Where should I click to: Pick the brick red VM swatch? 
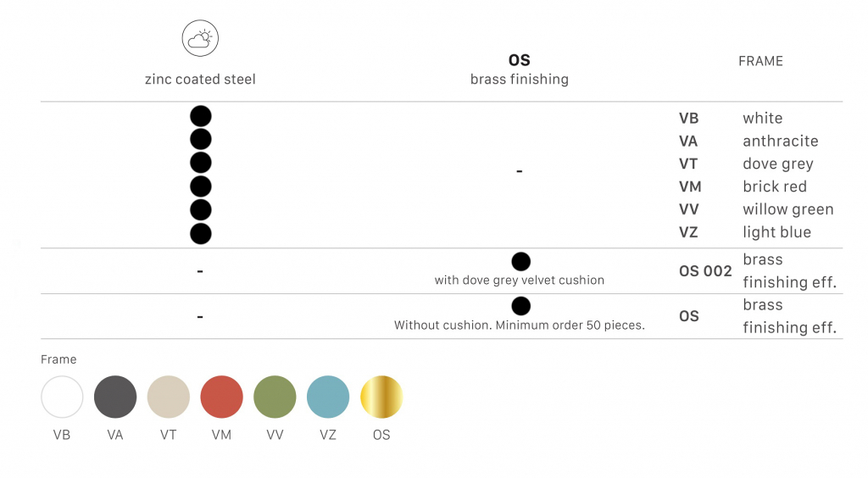(x=222, y=397)
